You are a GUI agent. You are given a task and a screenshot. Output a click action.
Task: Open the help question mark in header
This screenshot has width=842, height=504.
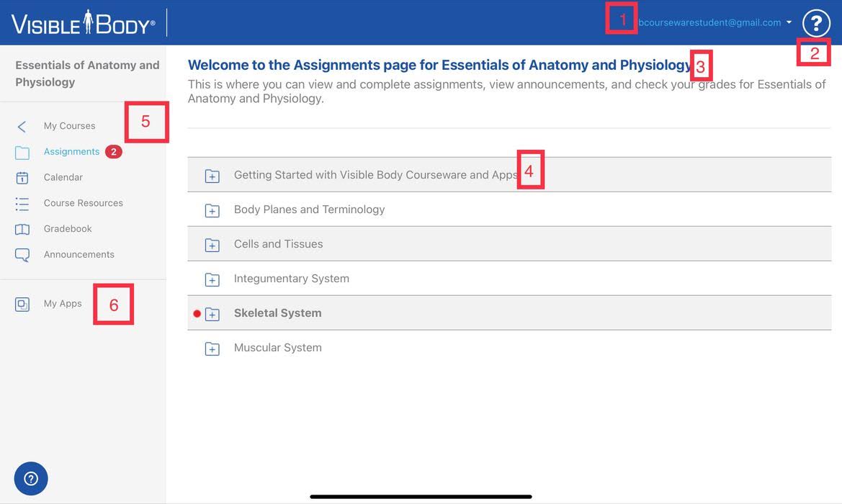coord(815,23)
